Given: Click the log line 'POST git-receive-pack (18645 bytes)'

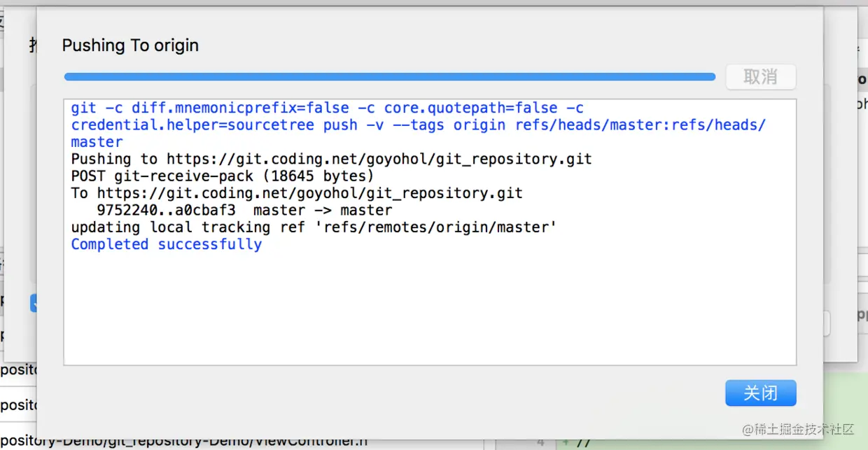Looking at the screenshot, I should pyautogui.click(x=223, y=176).
